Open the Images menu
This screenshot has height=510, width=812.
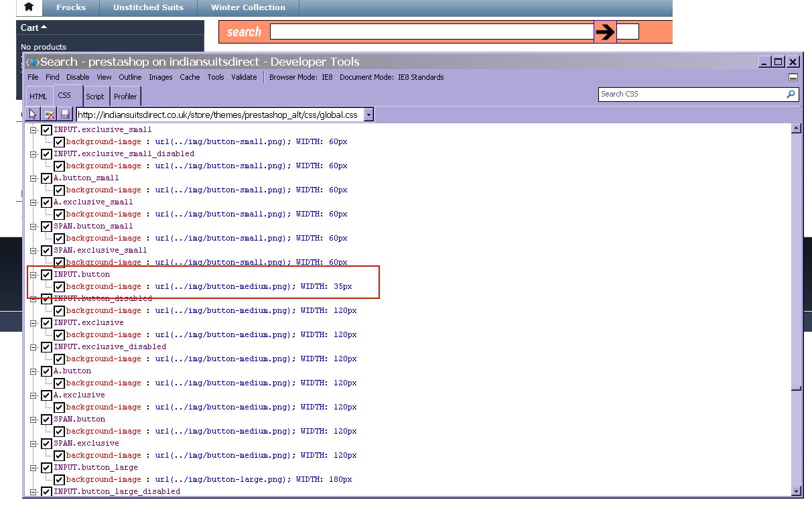161,77
